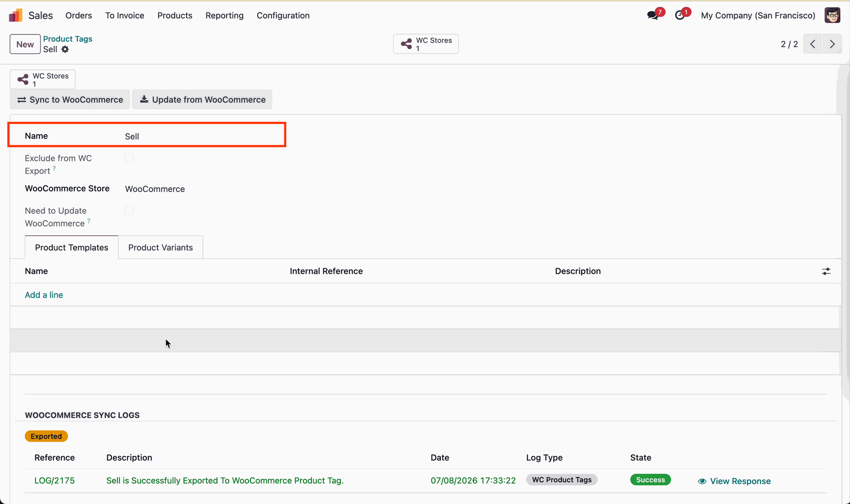The image size is (850, 504).
Task: Click the New button
Action: [25, 44]
